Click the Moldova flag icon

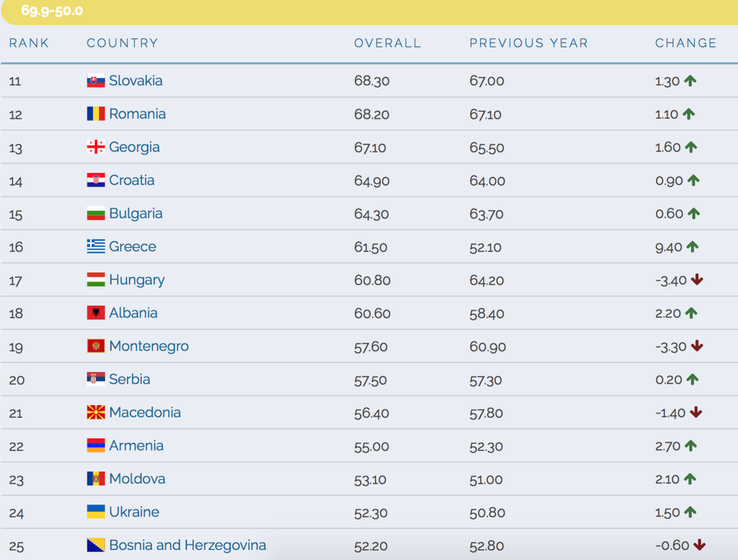coord(96,479)
